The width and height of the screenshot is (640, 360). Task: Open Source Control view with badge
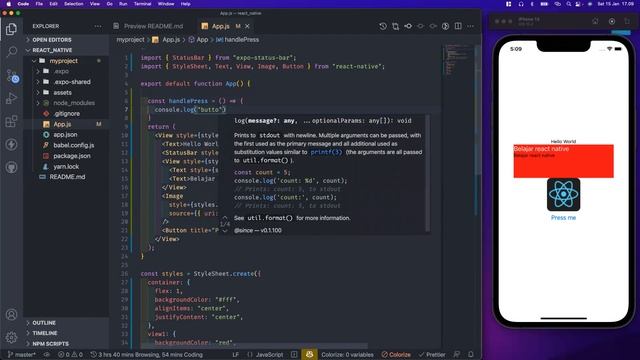12,76
